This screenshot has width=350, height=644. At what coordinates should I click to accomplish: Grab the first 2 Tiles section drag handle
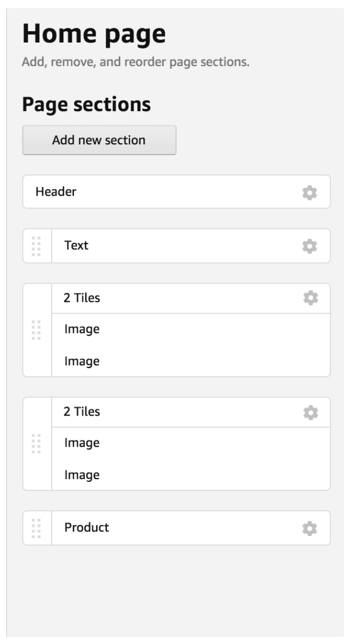tap(36, 330)
